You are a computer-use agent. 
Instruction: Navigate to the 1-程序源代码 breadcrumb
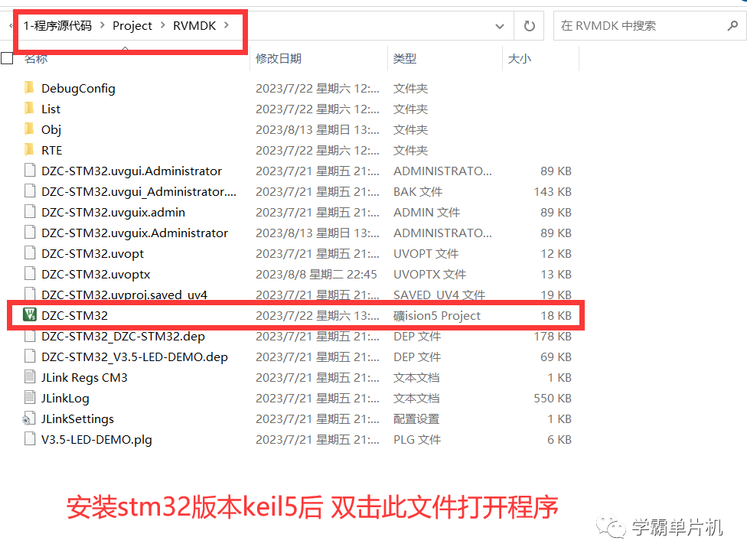click(57, 26)
